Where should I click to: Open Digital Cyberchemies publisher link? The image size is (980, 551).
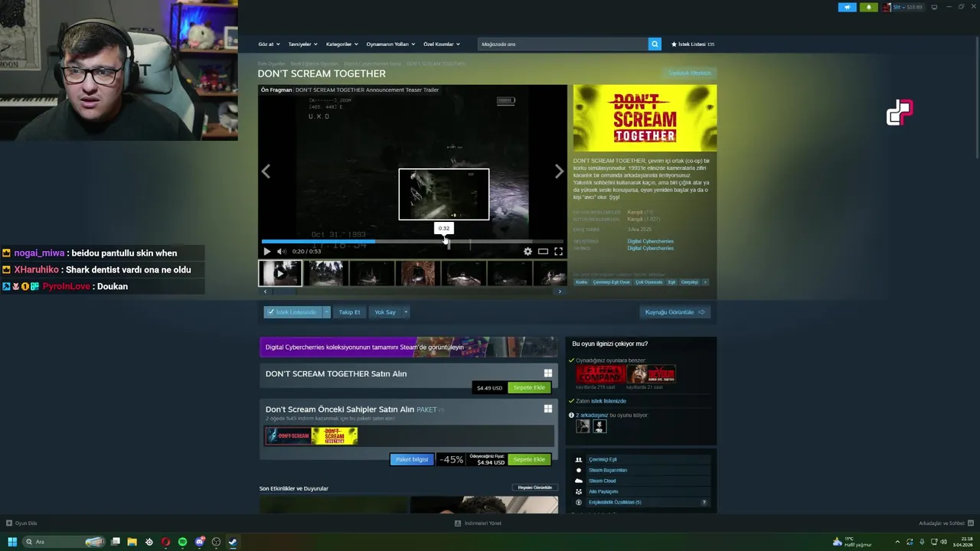point(650,249)
